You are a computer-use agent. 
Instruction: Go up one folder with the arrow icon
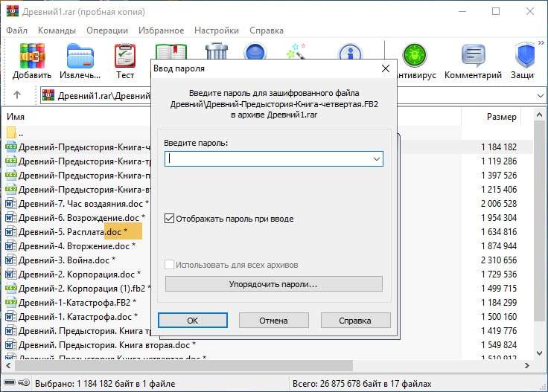click(17, 95)
